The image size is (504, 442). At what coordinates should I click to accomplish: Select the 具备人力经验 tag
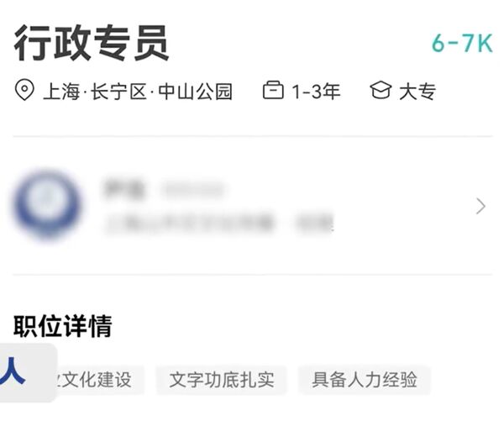coord(365,380)
